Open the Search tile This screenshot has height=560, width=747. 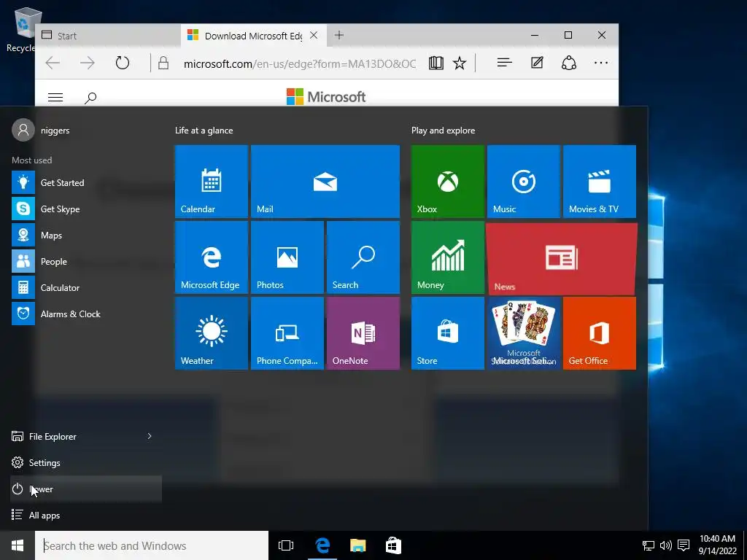363,257
